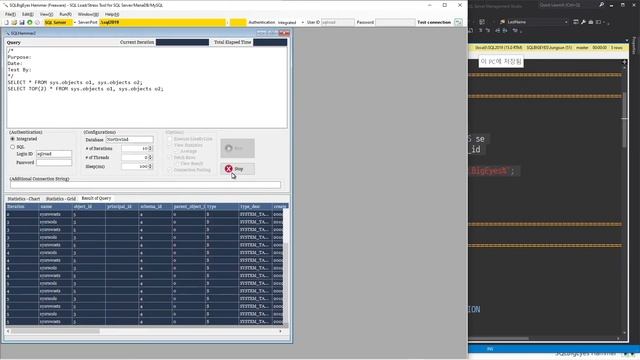Close the SQLHammer child window
Screen dimensions: 640x360
click(x=284, y=33)
